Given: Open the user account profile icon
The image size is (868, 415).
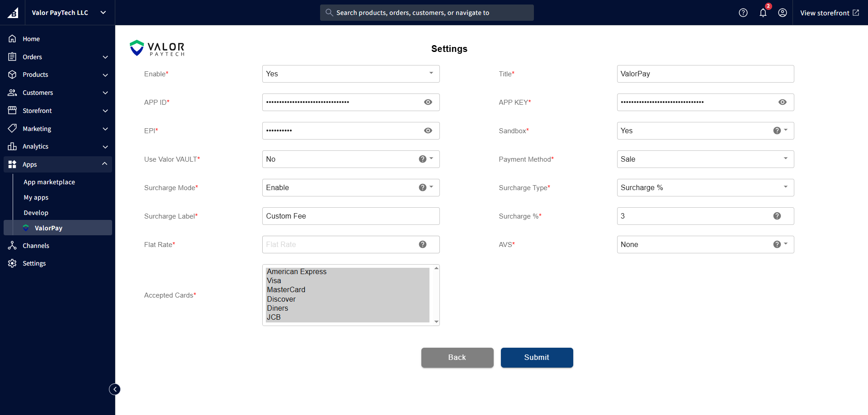Looking at the screenshot, I should click(x=783, y=13).
